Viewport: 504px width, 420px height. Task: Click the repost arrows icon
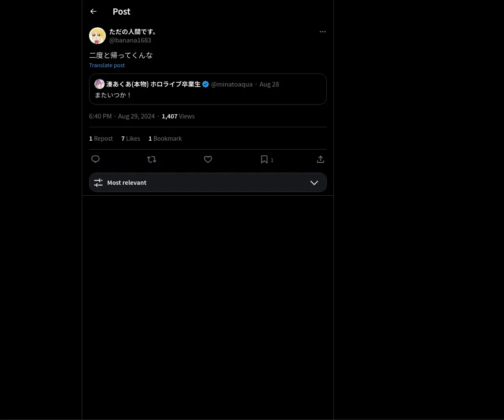152,159
